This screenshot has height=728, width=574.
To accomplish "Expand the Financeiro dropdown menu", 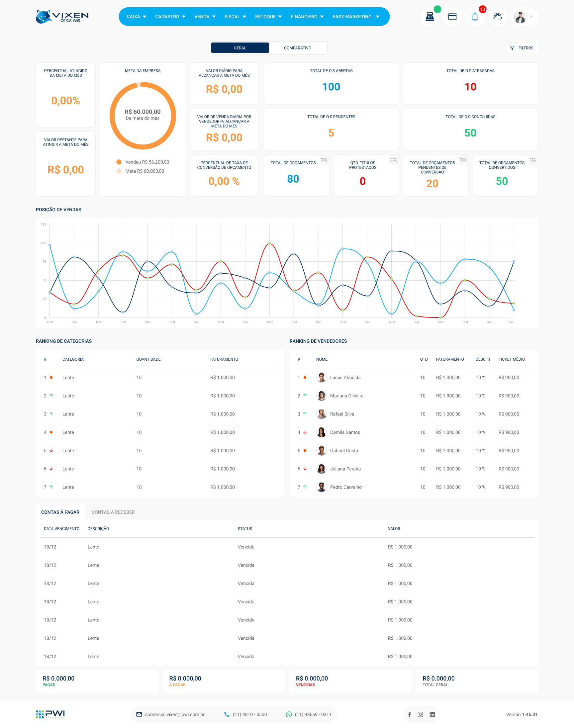I will pyautogui.click(x=307, y=17).
